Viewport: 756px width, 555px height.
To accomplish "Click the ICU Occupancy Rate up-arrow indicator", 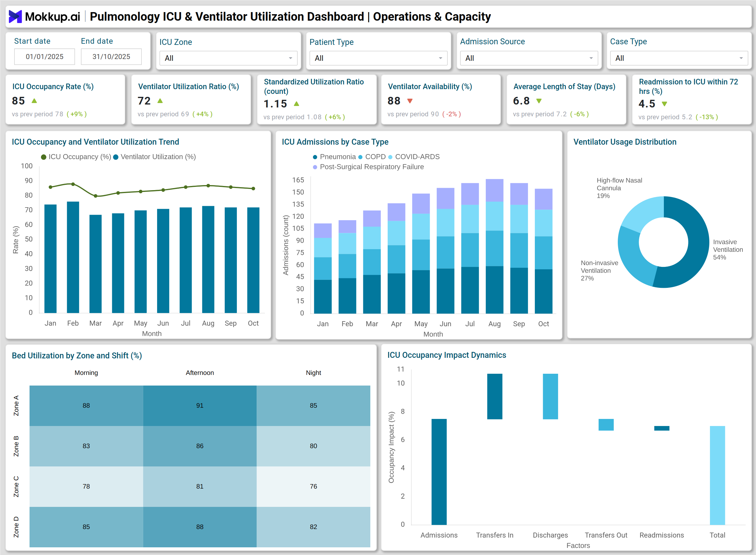I will click(34, 101).
